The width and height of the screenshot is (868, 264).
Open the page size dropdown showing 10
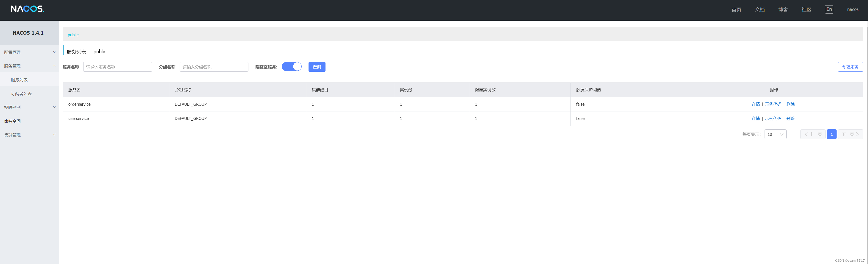(775, 134)
